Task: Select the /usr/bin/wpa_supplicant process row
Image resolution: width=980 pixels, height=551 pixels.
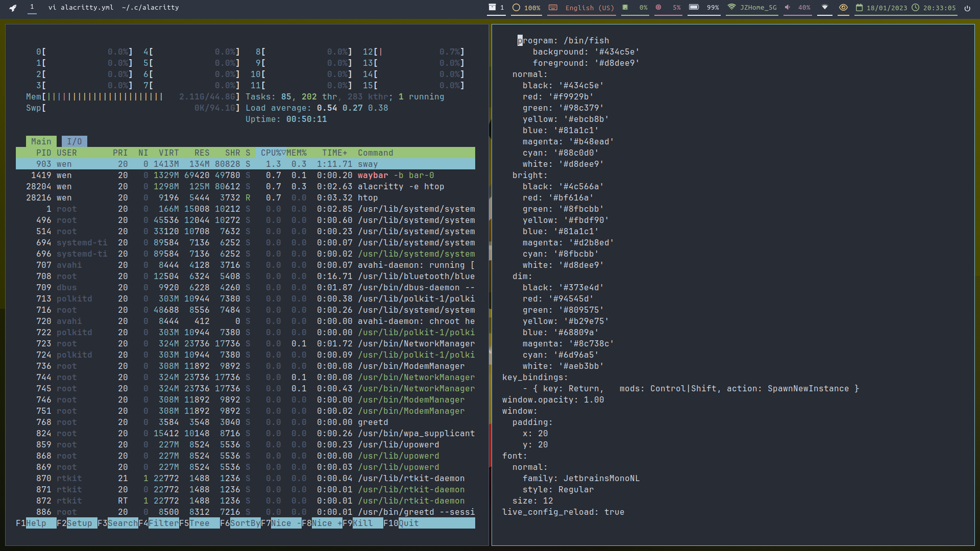Action: click(246, 433)
